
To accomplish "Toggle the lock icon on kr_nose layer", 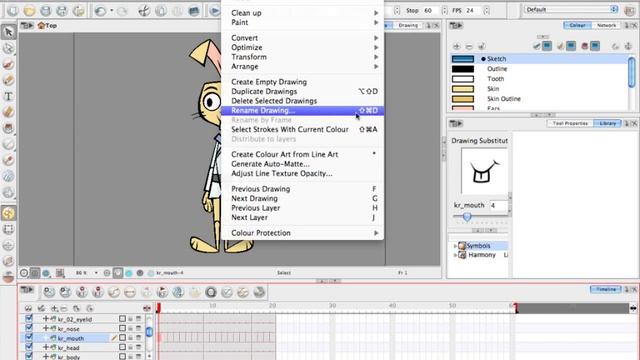I will 130,329.
